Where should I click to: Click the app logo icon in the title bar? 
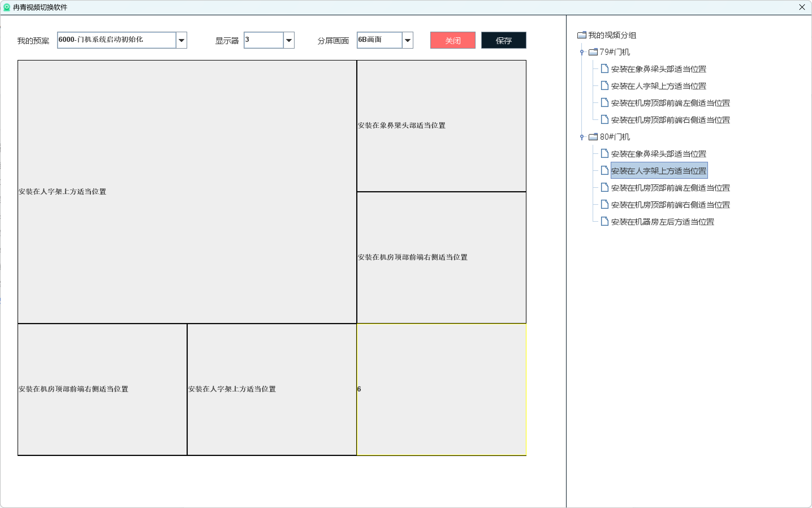point(7,7)
